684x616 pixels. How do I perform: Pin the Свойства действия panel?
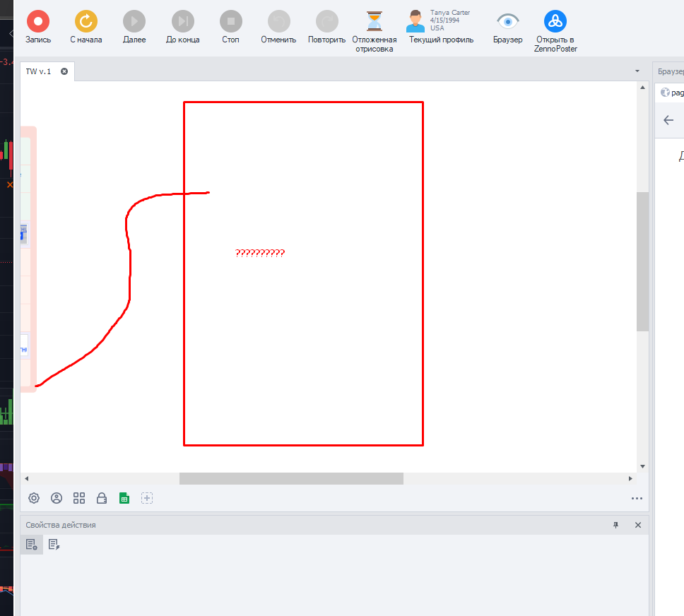616,525
